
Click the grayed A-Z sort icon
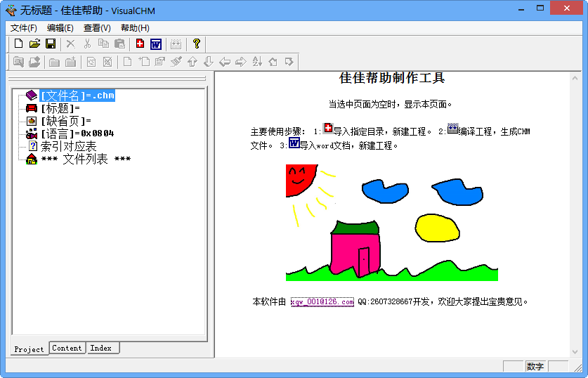(257, 62)
